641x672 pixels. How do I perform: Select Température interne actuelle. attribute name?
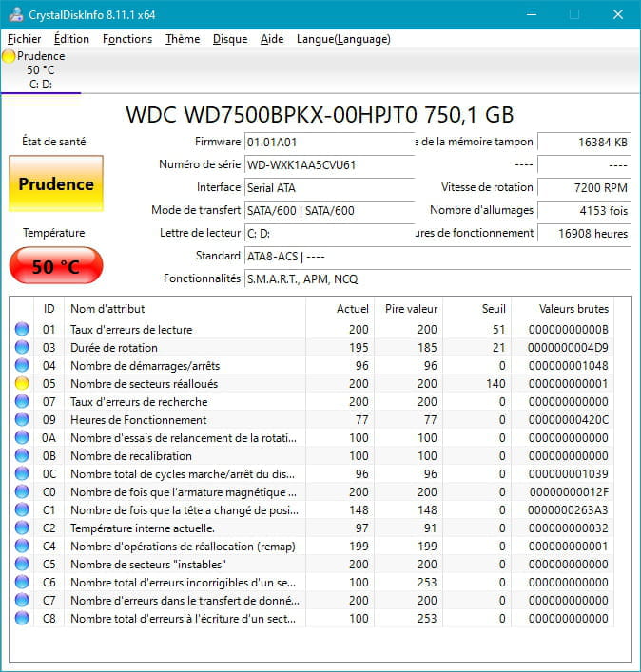coord(143,528)
